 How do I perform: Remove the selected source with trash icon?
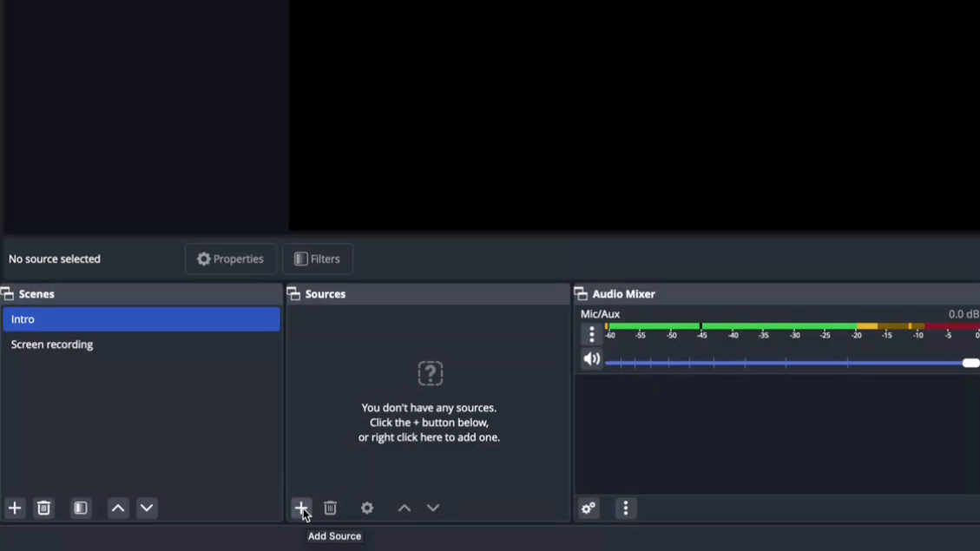[x=330, y=508]
